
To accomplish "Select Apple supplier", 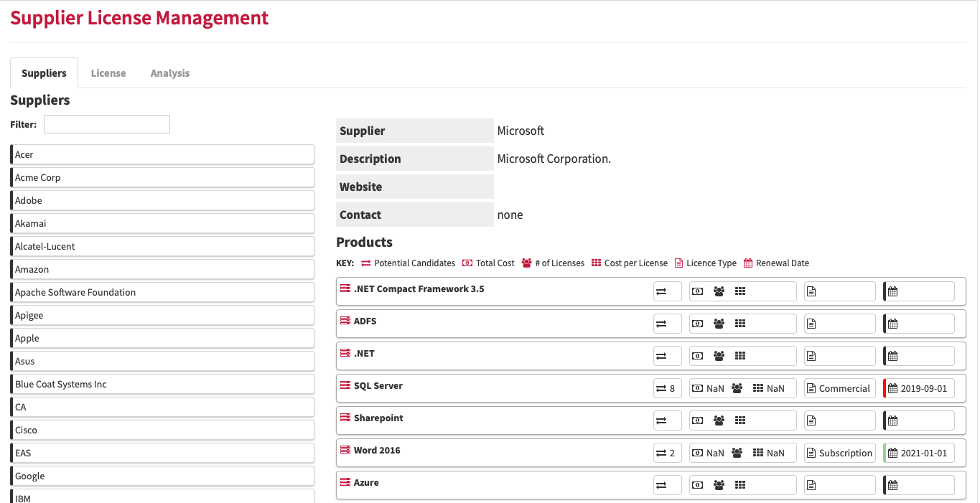I will (x=162, y=338).
